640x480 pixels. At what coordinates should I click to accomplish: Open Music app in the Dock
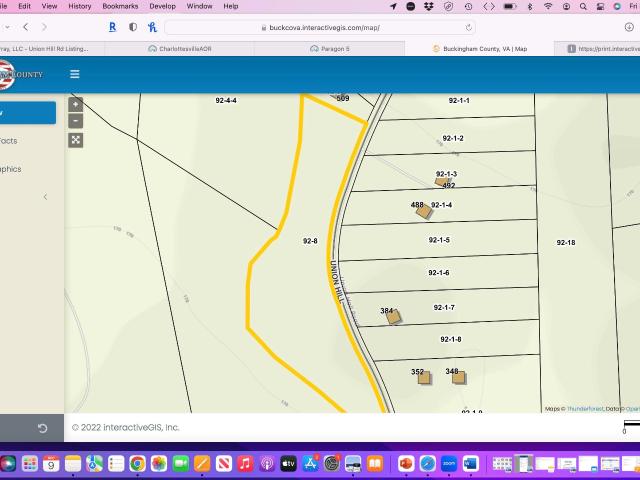[x=245, y=464]
